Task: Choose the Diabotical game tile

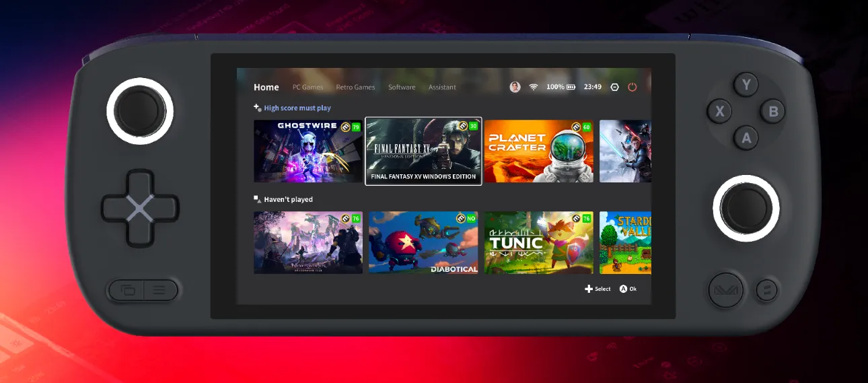Action: click(x=423, y=243)
